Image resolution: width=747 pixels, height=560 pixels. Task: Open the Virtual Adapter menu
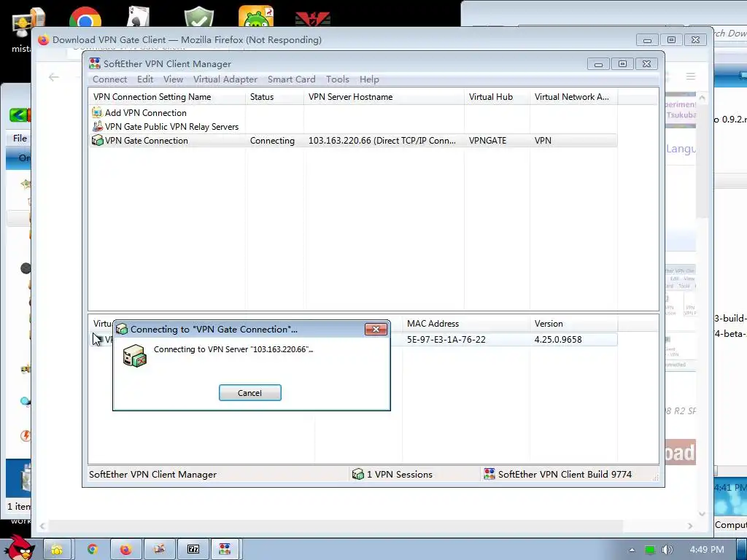[225, 79]
